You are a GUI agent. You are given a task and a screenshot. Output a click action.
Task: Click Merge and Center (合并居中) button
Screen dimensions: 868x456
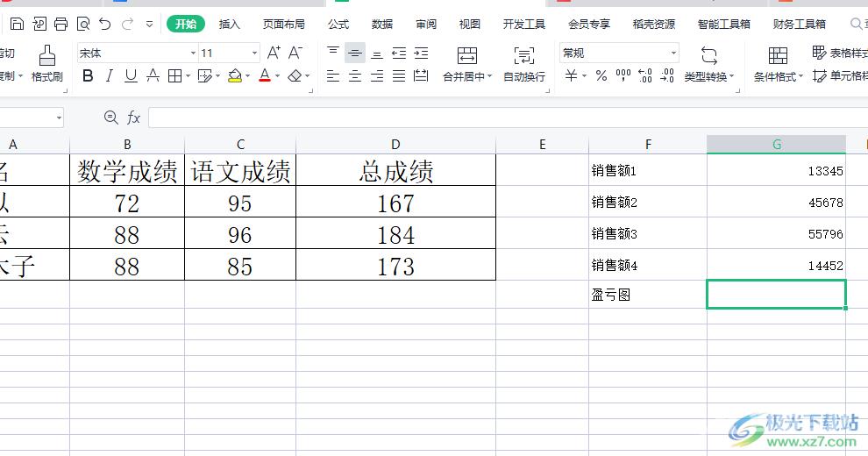coord(467,64)
